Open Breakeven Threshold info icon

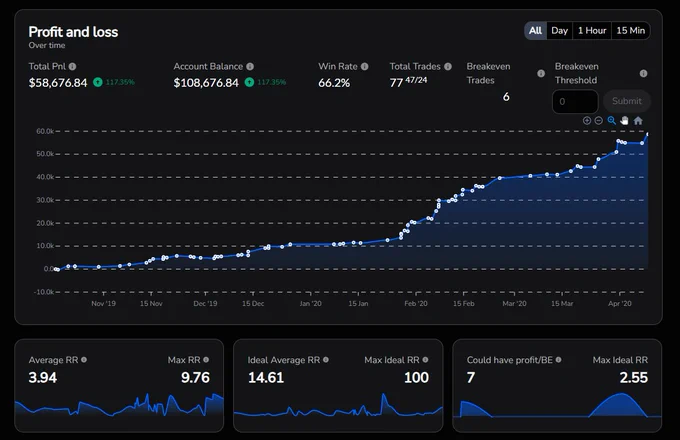643,73
